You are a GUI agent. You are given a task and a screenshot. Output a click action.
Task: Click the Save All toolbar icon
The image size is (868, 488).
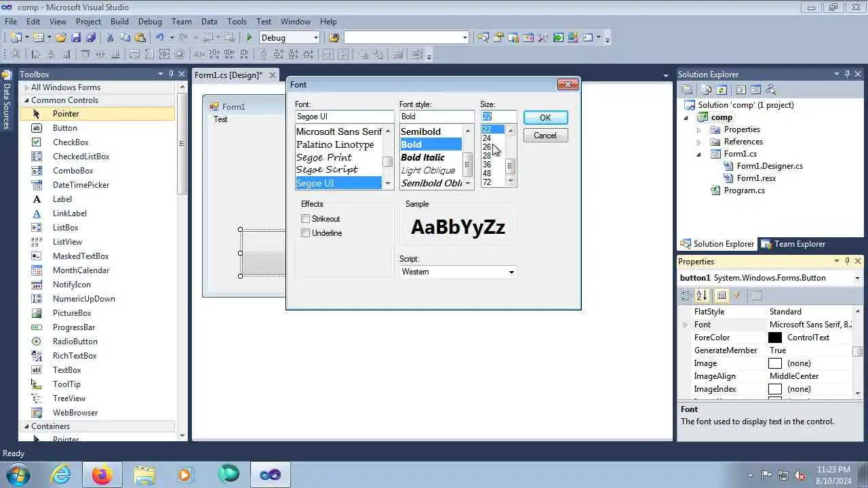click(91, 38)
